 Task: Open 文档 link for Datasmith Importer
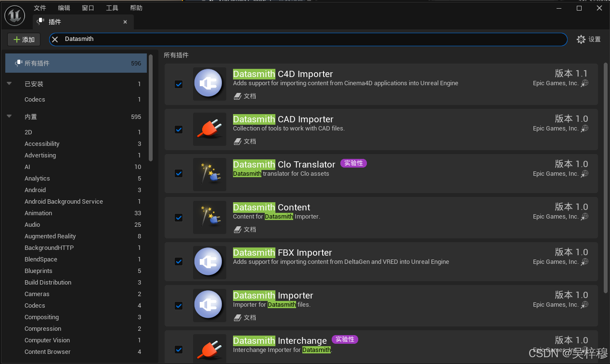(245, 318)
